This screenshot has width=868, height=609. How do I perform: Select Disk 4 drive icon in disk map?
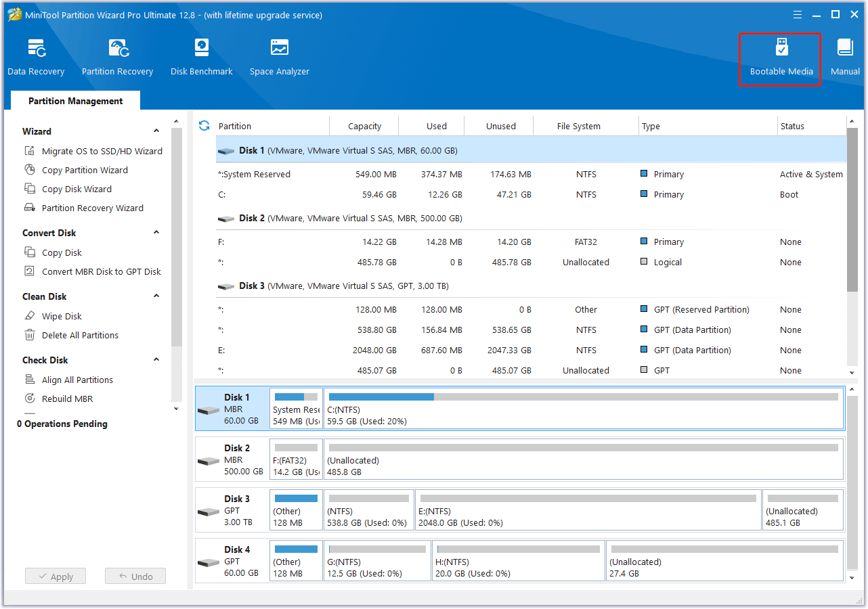pyautogui.click(x=209, y=562)
